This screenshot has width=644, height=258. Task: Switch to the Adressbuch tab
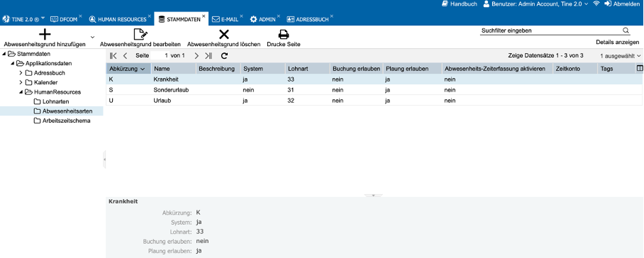307,19
